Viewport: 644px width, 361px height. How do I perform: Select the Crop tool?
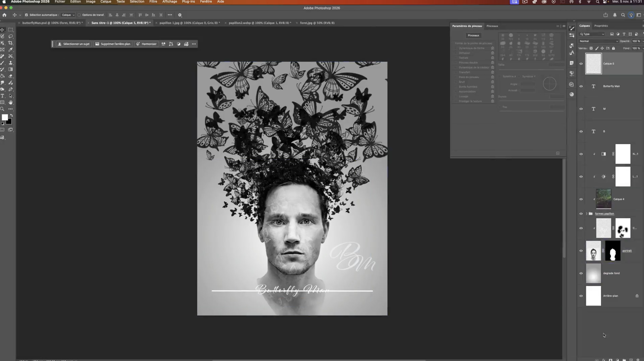point(11,43)
